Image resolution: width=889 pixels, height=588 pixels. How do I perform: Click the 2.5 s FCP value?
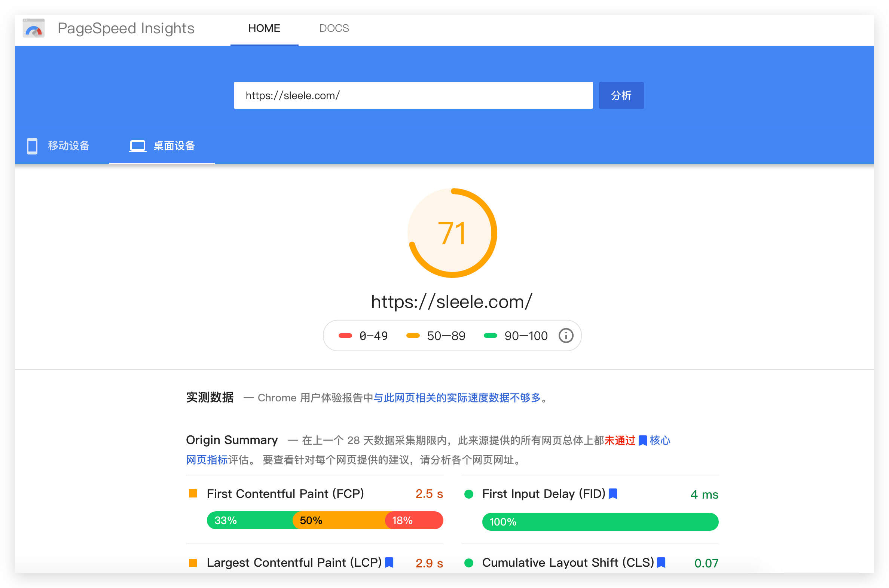coord(429,494)
